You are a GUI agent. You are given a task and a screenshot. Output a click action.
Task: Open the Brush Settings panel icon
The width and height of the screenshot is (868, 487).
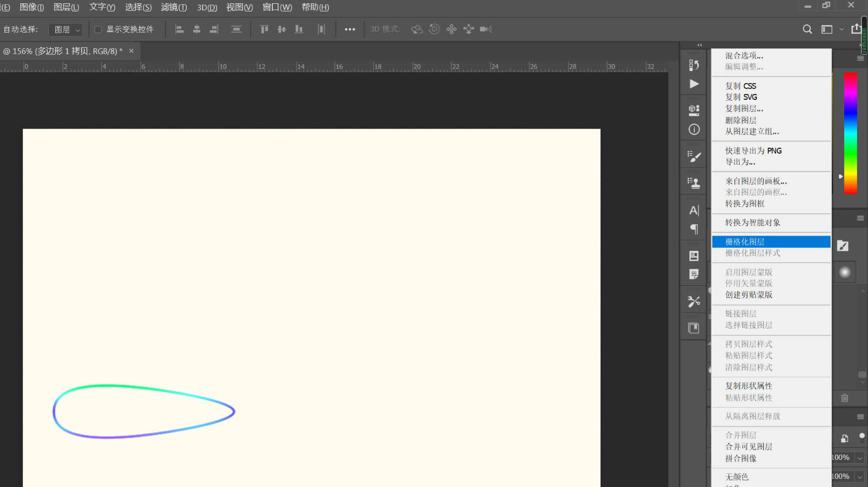tap(694, 157)
